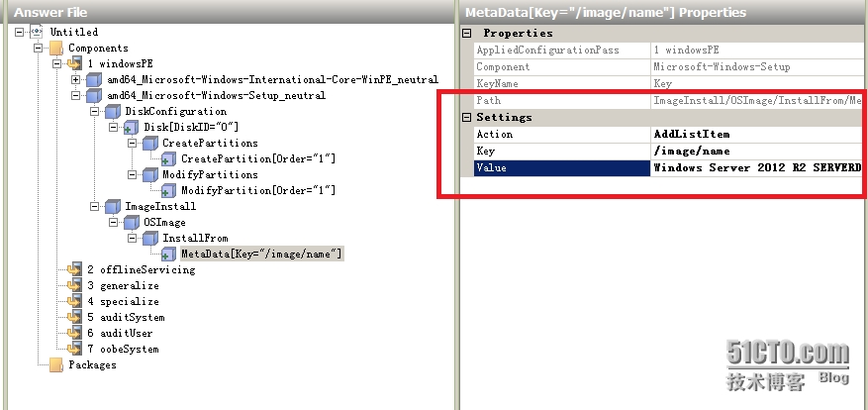
Task: Collapse the Disk[DiskID="0"] node
Action: click(114, 128)
